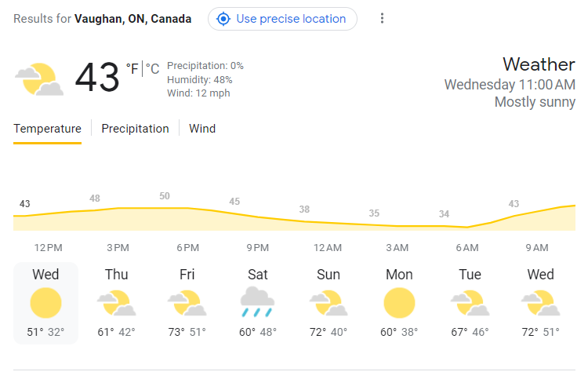
Task: Click the current conditions weather icon
Action: coord(39,79)
